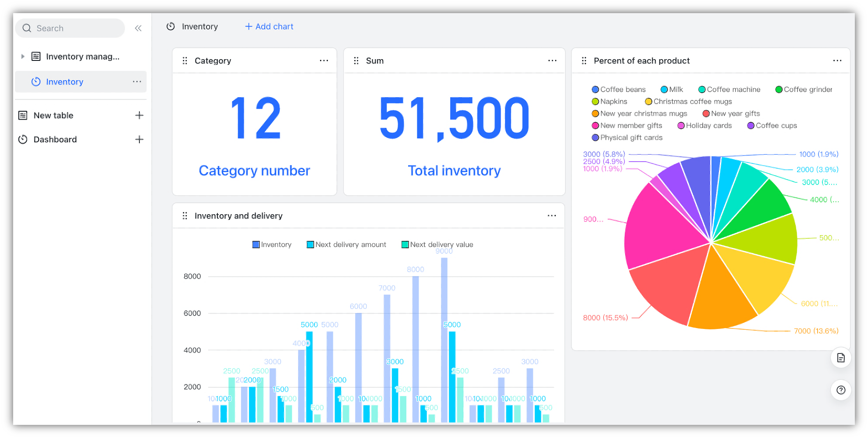Click the plus icon next to Dashboard
Screen dimensions: 868x438
139,139
